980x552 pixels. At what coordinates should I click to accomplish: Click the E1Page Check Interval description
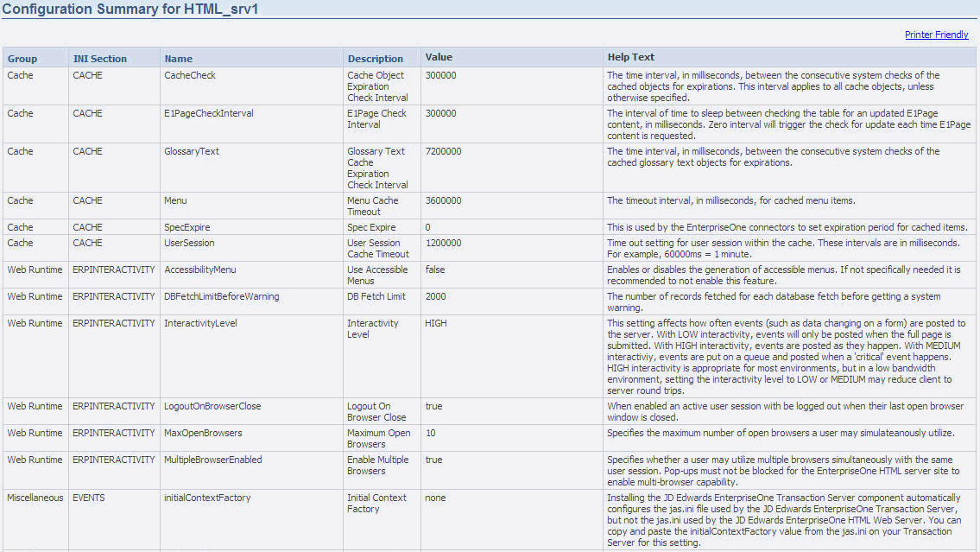click(x=376, y=118)
